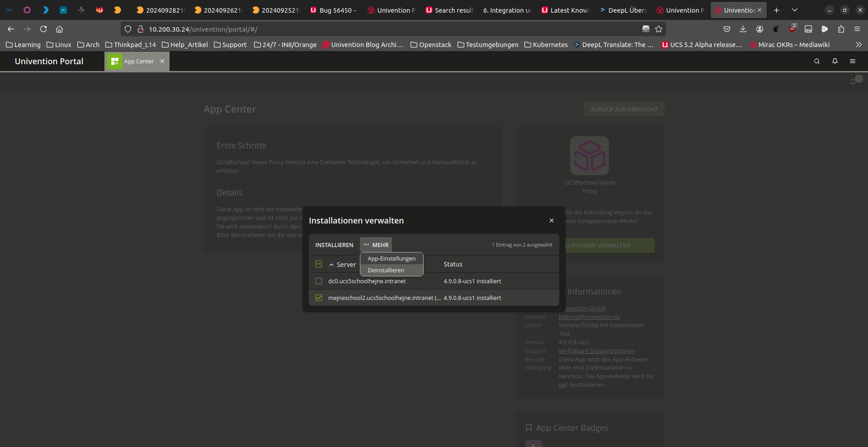Open the Support bookmark folder
The width and height of the screenshot is (868, 447).
(230, 45)
